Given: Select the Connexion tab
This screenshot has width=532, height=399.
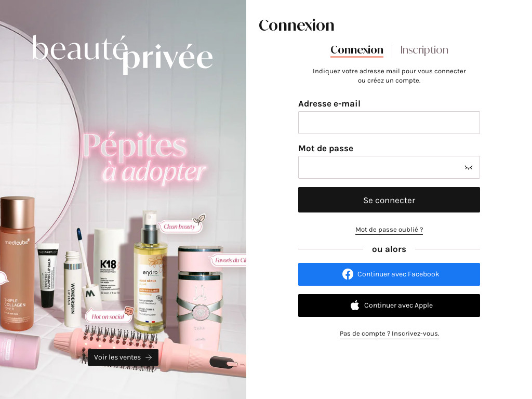Looking at the screenshot, I should tap(357, 50).
